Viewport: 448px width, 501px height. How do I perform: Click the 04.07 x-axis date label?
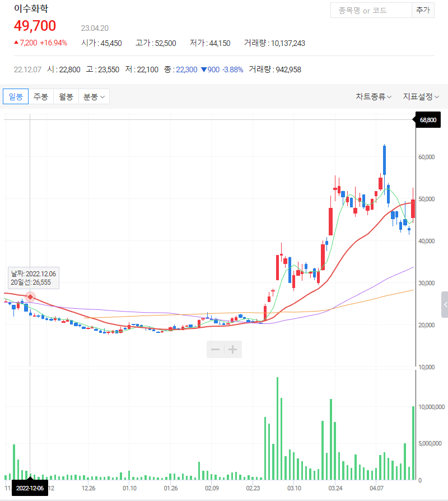[x=376, y=488]
